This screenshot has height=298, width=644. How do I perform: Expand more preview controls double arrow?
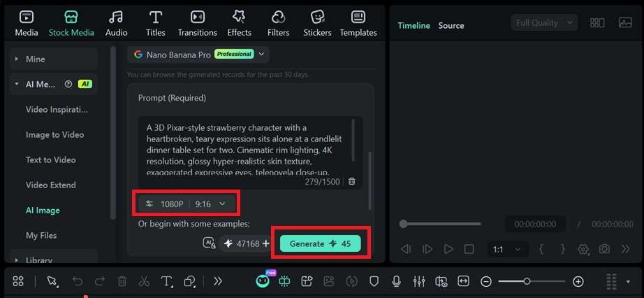[x=626, y=249]
